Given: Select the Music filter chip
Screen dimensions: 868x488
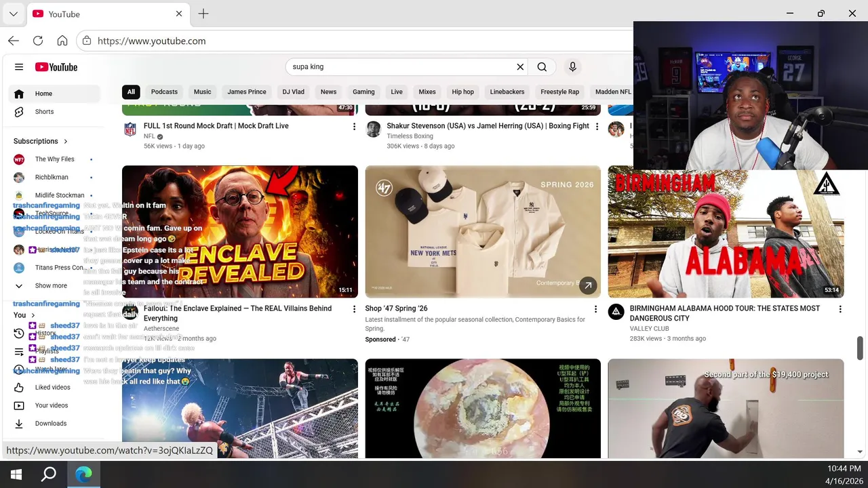Looking at the screenshot, I should (x=202, y=91).
